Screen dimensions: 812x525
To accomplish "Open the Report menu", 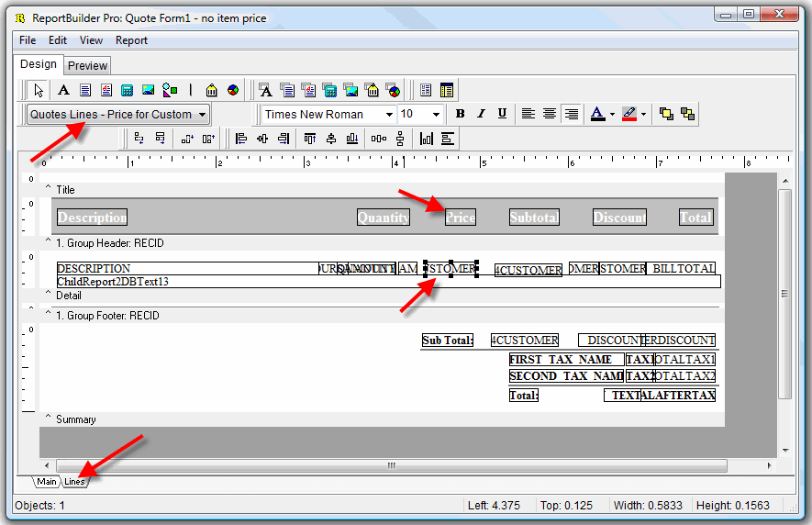I will [131, 40].
